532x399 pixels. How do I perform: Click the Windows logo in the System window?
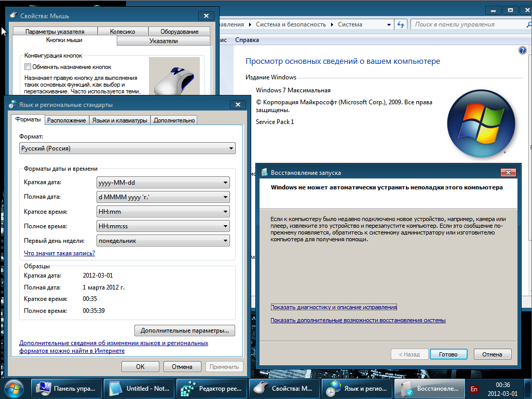pos(481,123)
